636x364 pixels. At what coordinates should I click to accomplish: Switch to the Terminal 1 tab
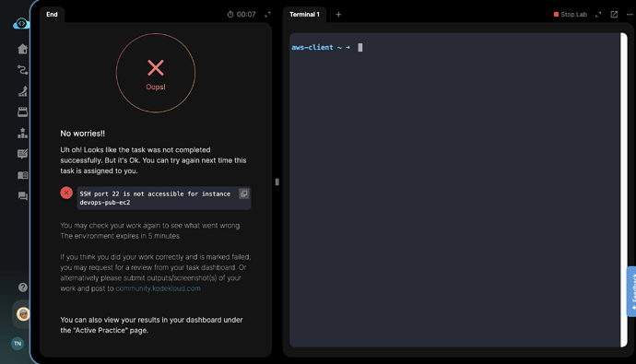(x=304, y=15)
